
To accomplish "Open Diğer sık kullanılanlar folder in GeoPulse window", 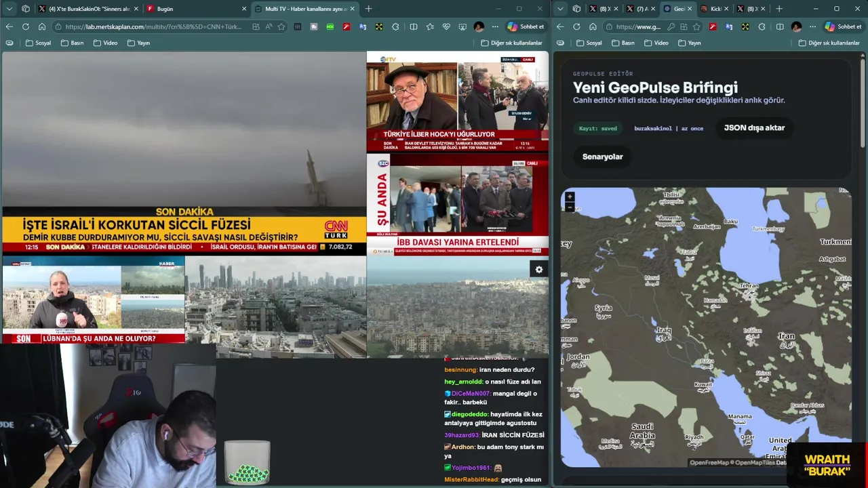I will (830, 43).
